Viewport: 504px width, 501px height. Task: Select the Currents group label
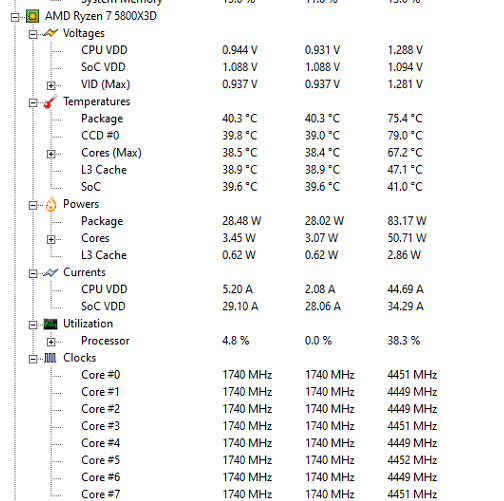tap(84, 272)
